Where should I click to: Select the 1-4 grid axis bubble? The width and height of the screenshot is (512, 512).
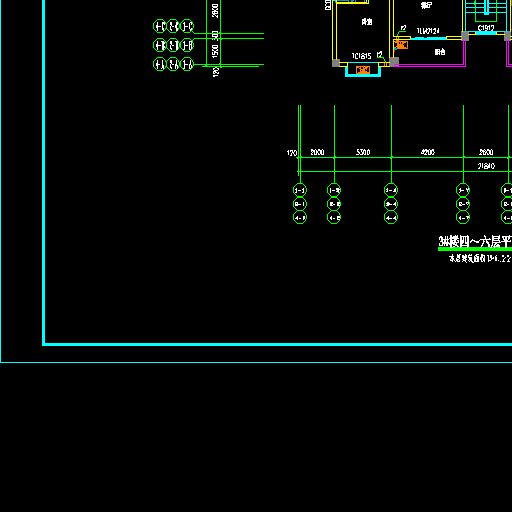point(391,190)
